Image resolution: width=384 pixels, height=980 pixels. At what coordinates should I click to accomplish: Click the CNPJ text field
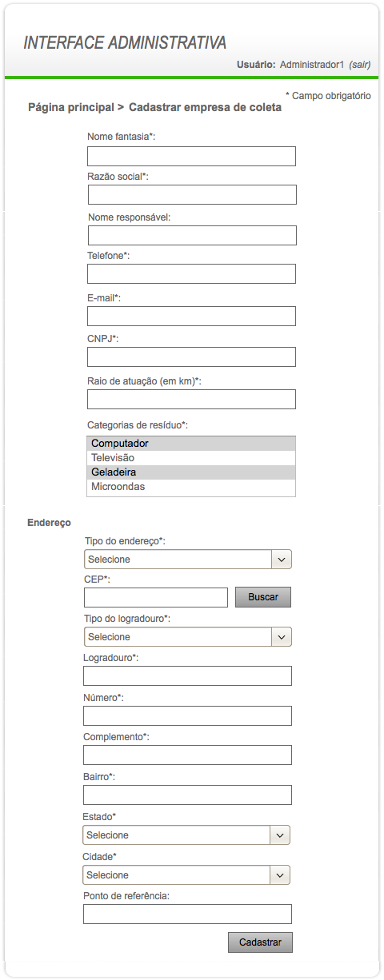pos(191,357)
